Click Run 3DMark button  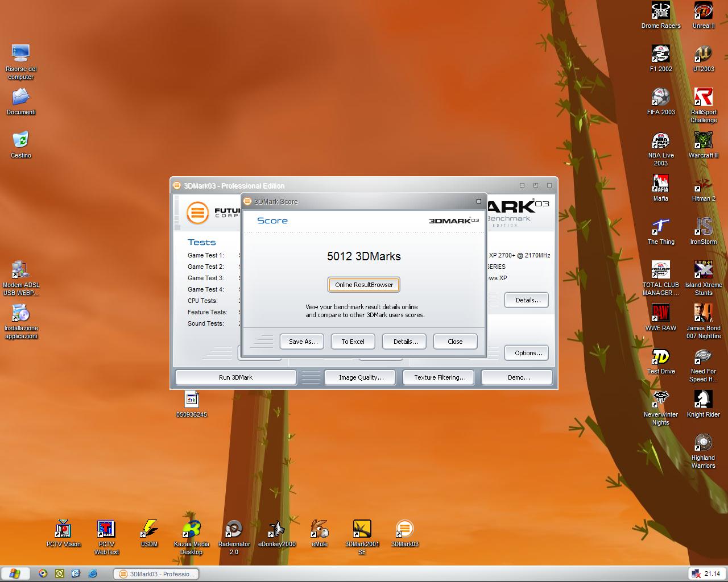pos(235,377)
